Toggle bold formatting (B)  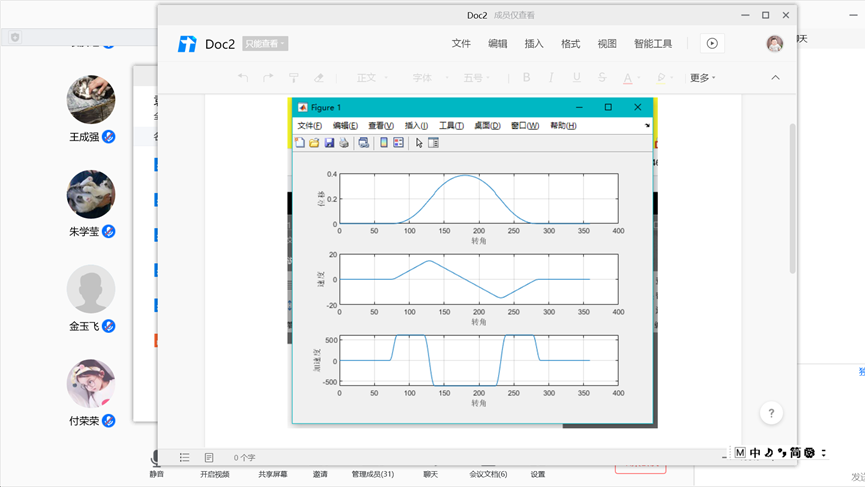tap(526, 78)
